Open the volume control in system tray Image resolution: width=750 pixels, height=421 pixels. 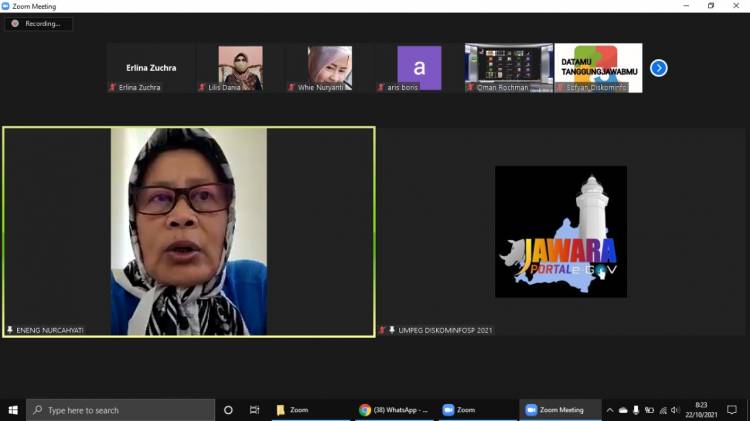coord(675,410)
